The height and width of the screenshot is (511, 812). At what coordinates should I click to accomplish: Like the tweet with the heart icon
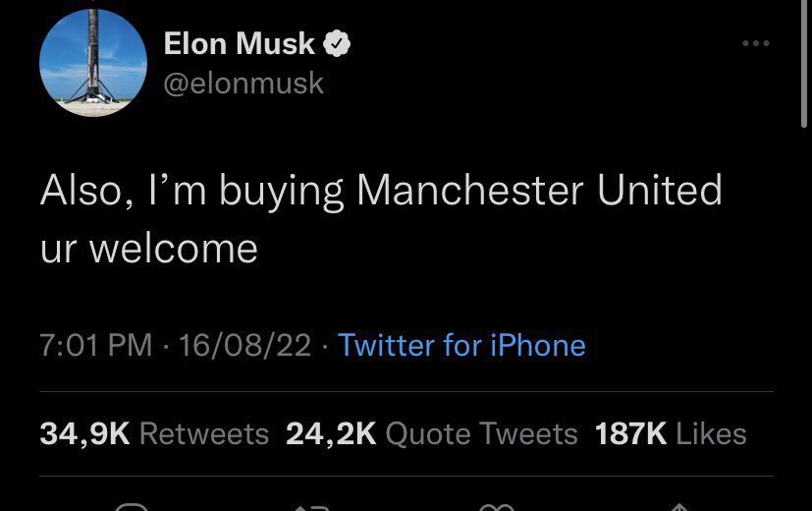click(498, 507)
